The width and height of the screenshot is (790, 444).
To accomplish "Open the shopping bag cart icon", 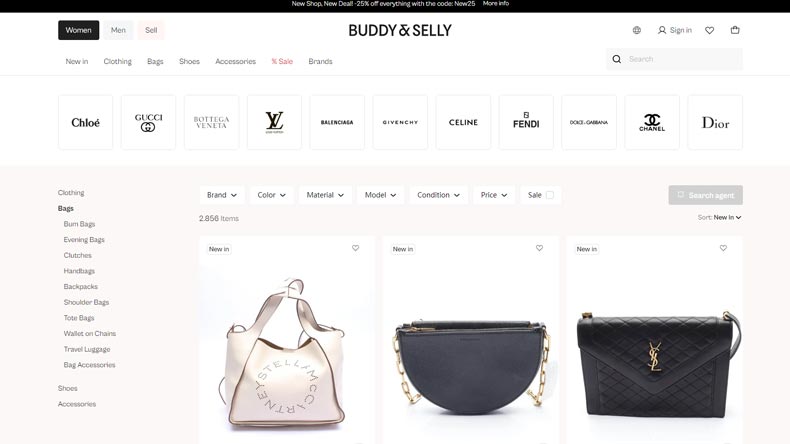I will (x=735, y=30).
